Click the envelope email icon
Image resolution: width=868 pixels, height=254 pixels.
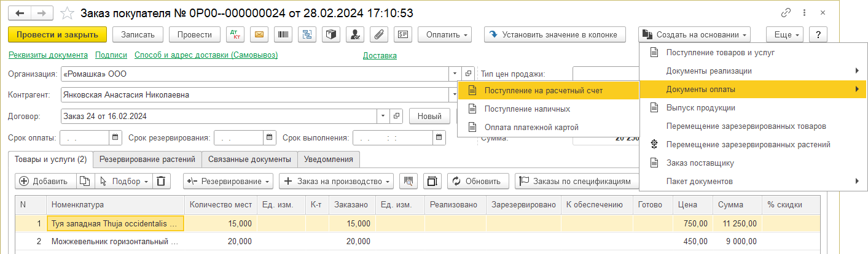(x=259, y=35)
